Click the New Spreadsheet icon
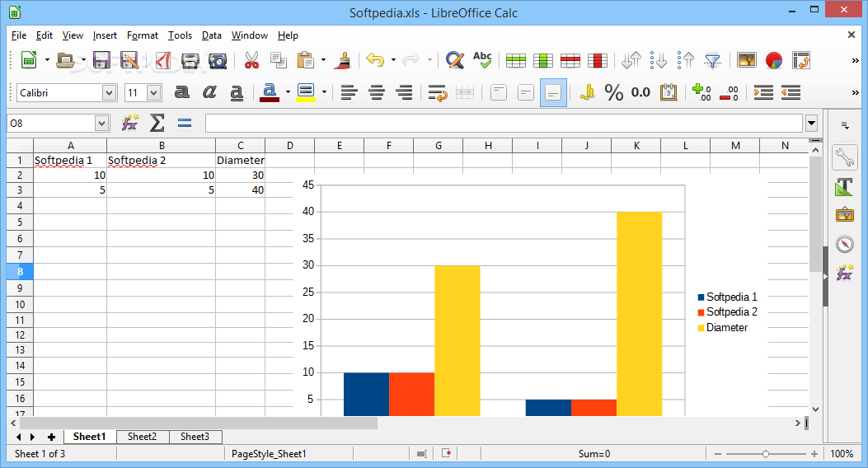868x468 pixels. [29, 60]
